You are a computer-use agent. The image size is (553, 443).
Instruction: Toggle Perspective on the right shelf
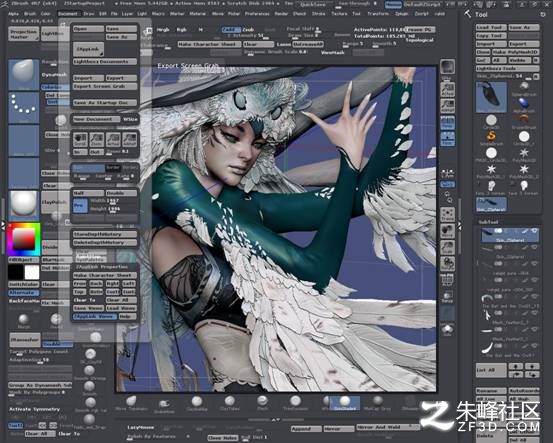click(448, 122)
